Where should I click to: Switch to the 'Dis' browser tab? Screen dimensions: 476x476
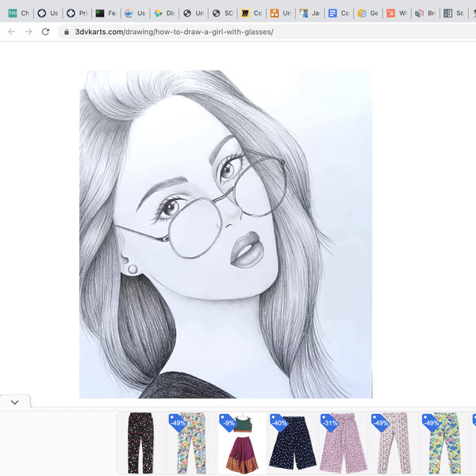tap(164, 13)
